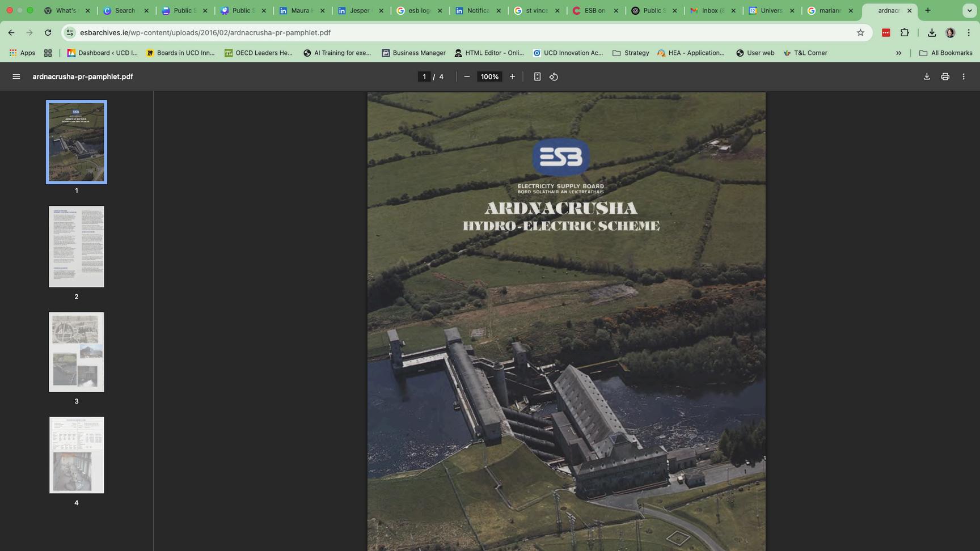Expand the tab search dropdown arrow
Image resolution: width=980 pixels, height=551 pixels.
click(x=969, y=10)
